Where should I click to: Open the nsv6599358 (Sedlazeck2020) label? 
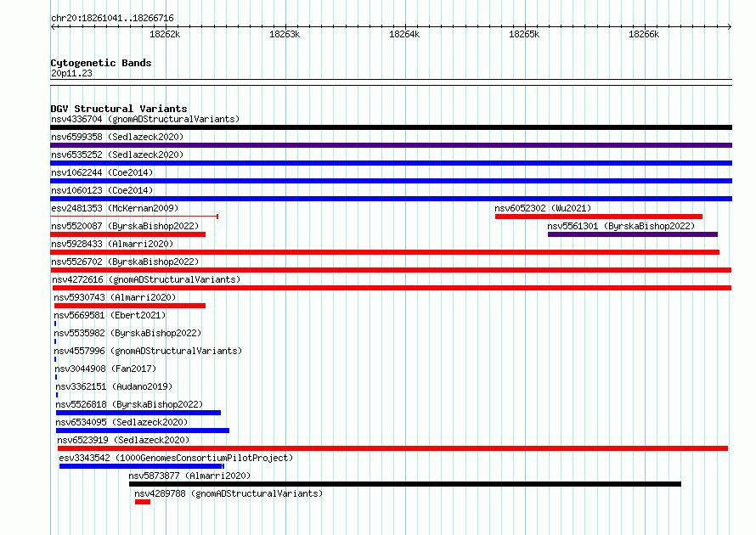[x=117, y=137]
